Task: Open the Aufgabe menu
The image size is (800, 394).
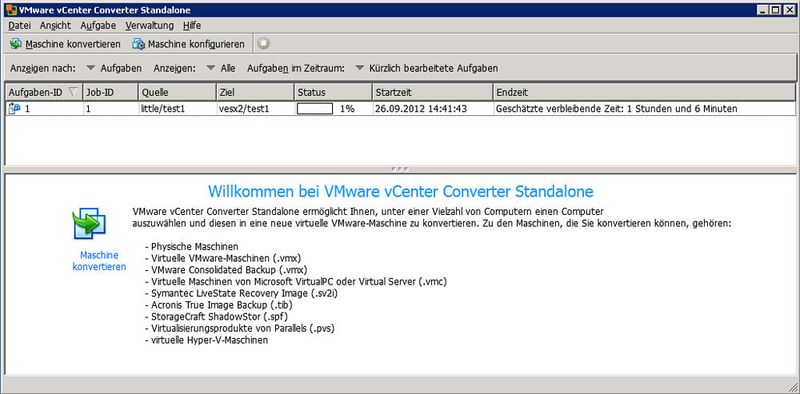Action: [x=98, y=26]
